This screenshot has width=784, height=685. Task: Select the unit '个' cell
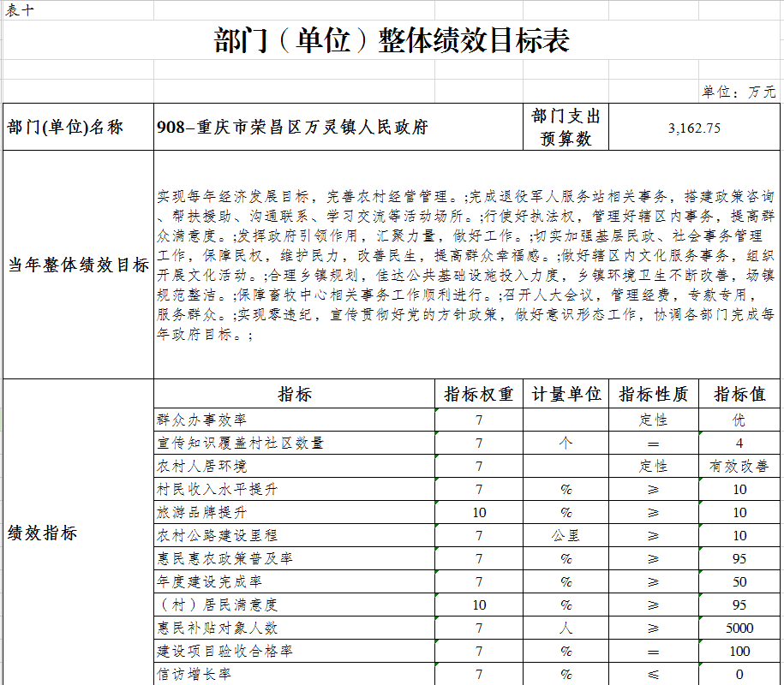pos(566,443)
